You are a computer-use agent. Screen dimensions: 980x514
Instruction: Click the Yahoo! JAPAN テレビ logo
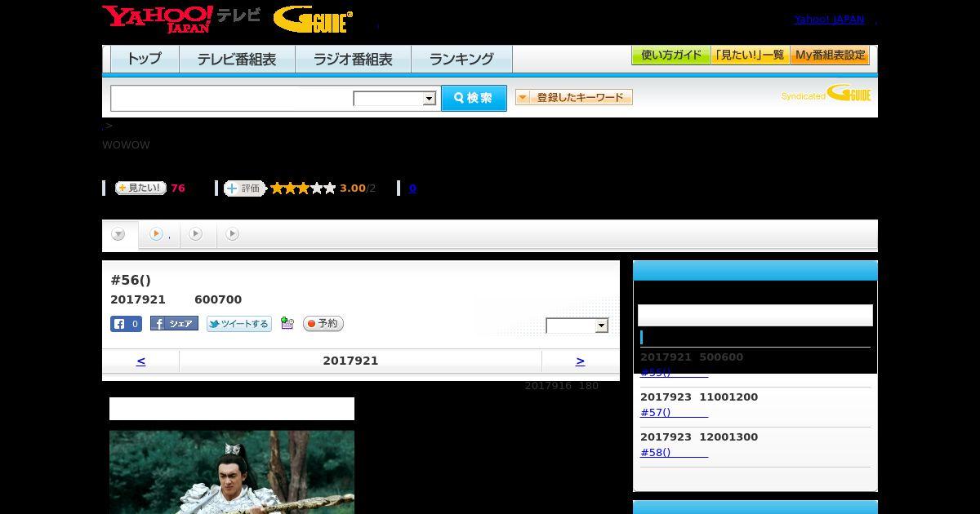click(x=181, y=19)
